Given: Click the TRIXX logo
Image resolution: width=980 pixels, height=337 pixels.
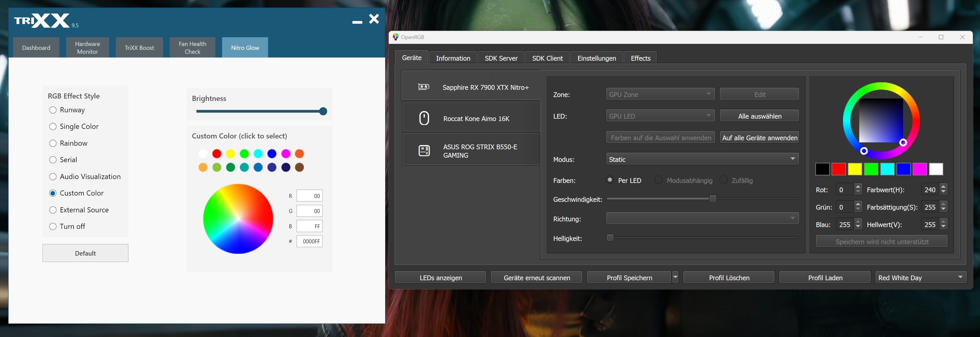Looking at the screenshot, I should tap(42, 21).
